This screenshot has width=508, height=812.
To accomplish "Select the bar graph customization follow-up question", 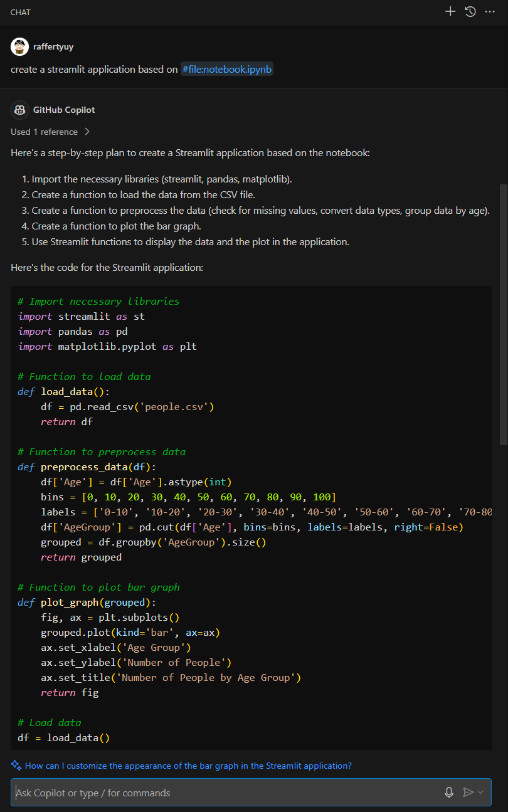I will click(188, 766).
